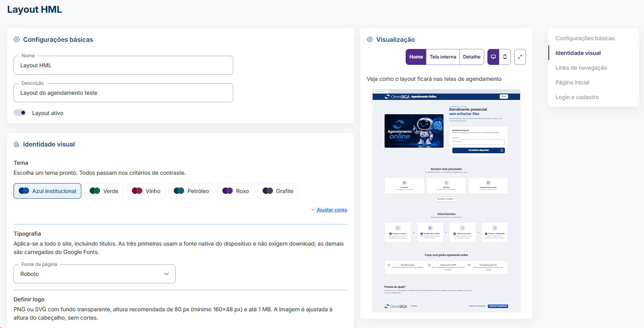The width and height of the screenshot is (644, 328).
Task: Click the Definir logo heading
Action: (29, 299)
